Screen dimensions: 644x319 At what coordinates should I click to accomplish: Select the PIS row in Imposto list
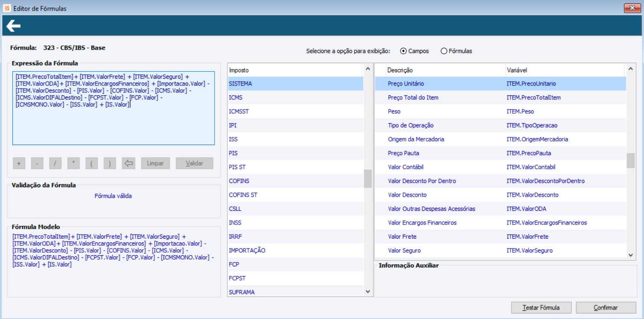[x=295, y=153]
